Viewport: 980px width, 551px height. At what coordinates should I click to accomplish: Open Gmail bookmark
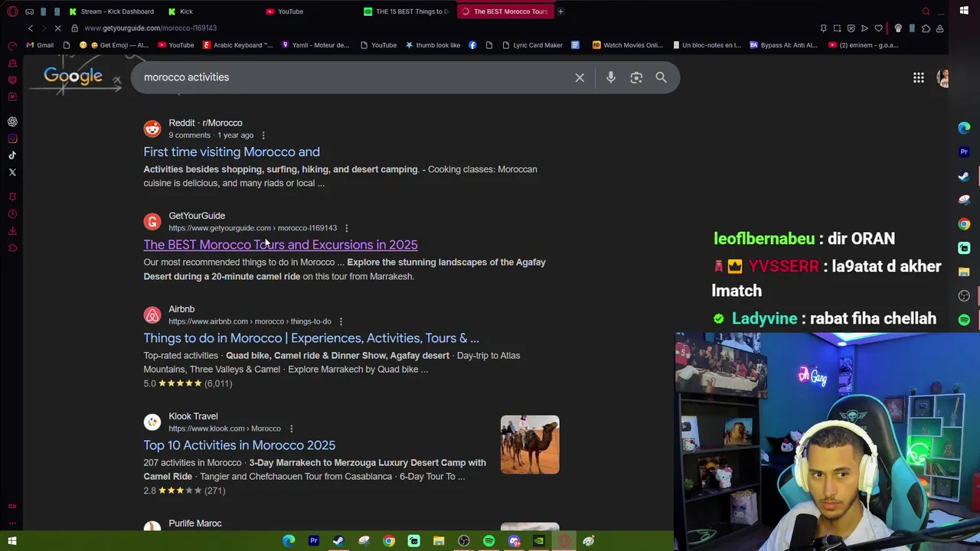(x=40, y=45)
